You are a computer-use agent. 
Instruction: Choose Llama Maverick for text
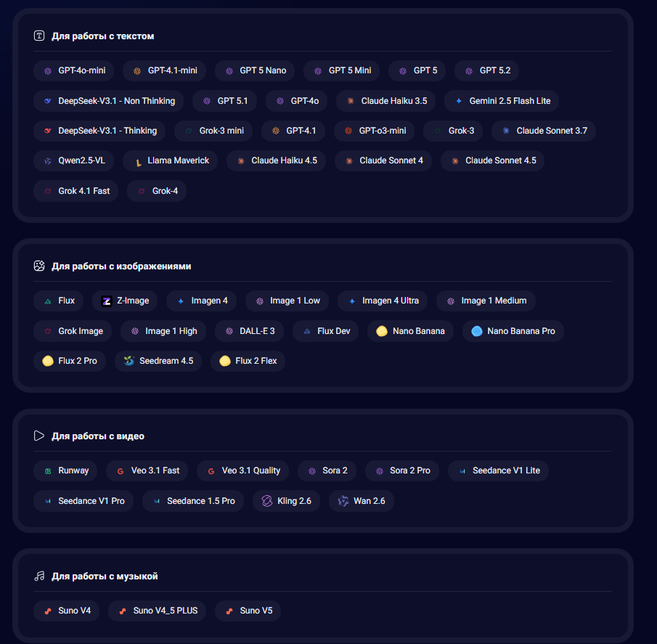pos(169,160)
